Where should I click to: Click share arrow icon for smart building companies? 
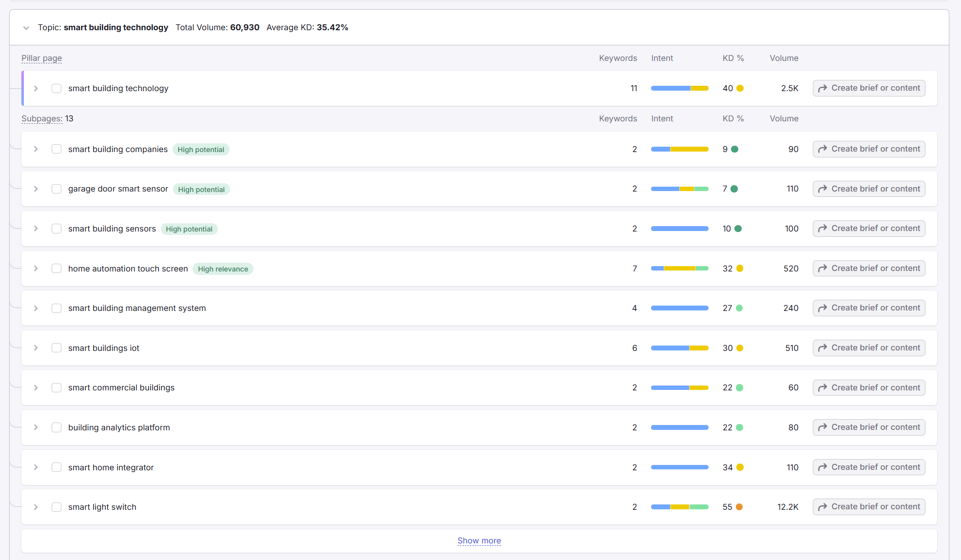(823, 149)
